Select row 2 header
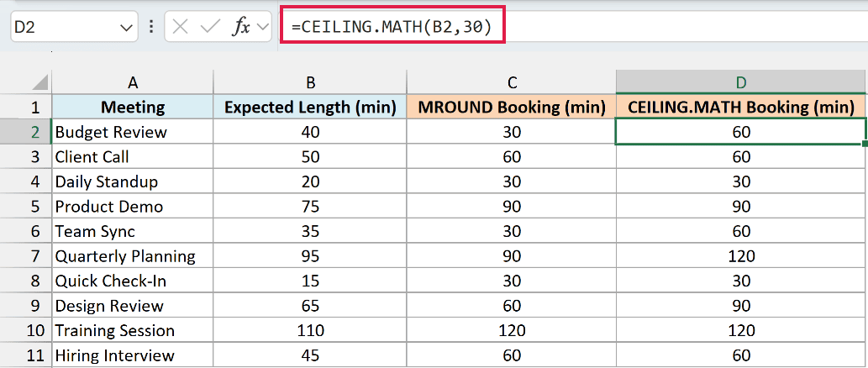Image resolution: width=868 pixels, height=368 pixels. coord(25,132)
